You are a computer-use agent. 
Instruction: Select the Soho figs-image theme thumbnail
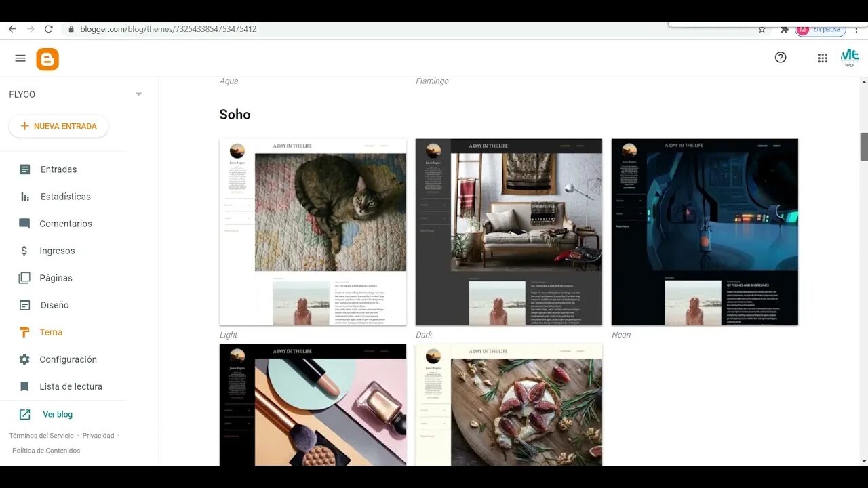tap(509, 405)
